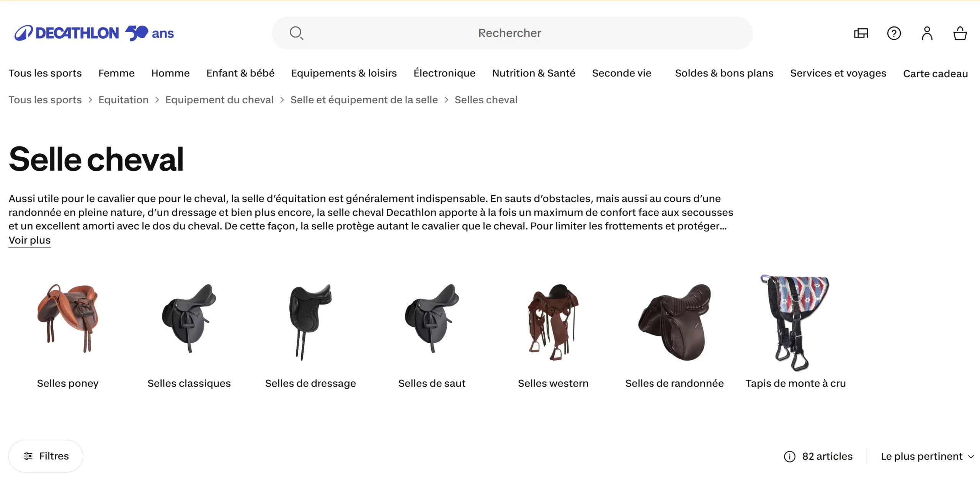Screen dimensions: 980x480
Task: Open the Selles de saut text link
Action: tap(432, 383)
